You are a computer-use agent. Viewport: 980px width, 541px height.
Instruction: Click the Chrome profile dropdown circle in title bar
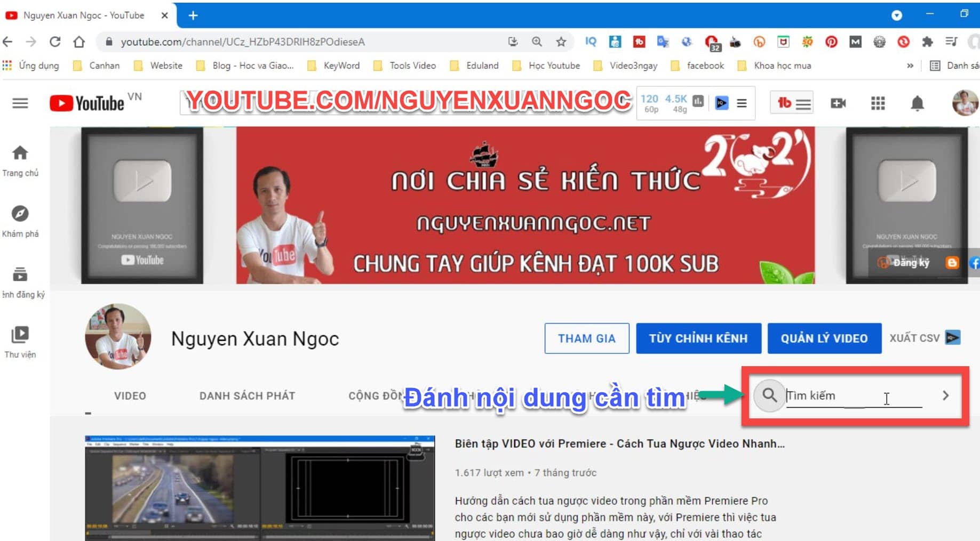coord(897,15)
